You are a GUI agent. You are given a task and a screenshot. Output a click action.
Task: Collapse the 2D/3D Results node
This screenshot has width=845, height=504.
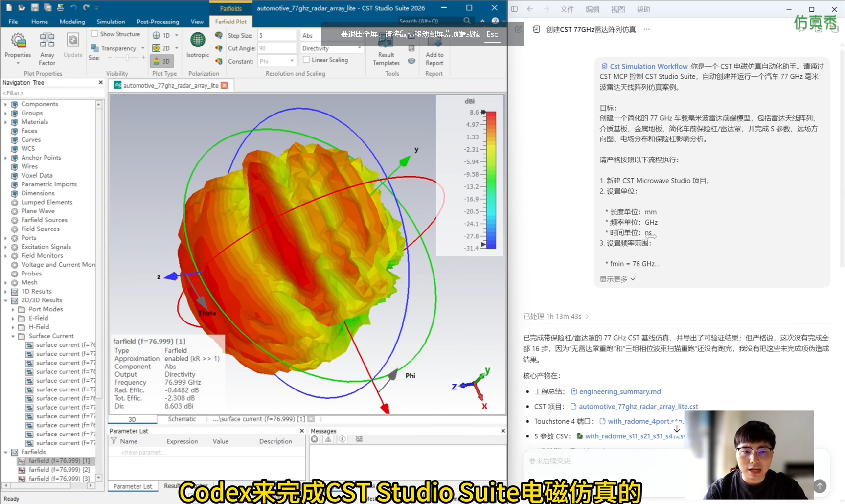point(6,300)
